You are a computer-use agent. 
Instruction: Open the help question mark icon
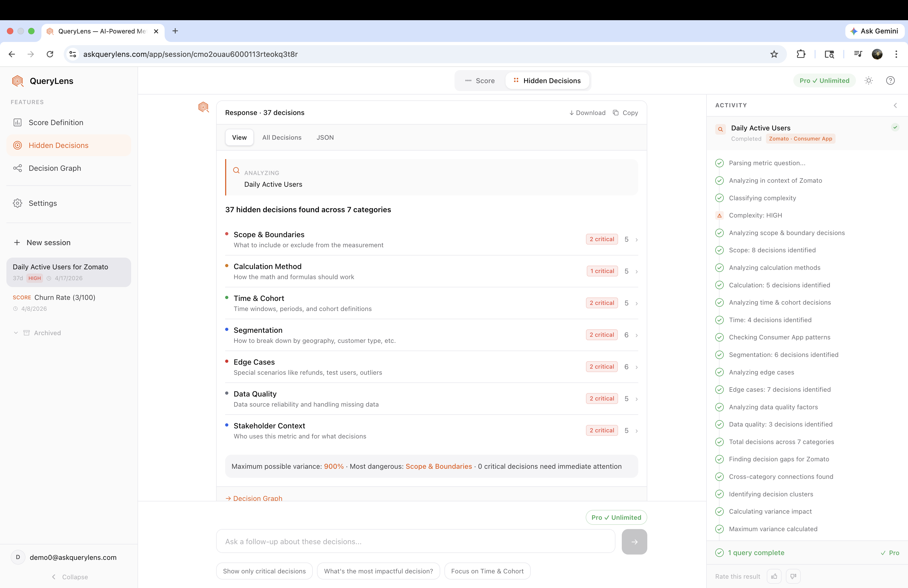coord(890,80)
